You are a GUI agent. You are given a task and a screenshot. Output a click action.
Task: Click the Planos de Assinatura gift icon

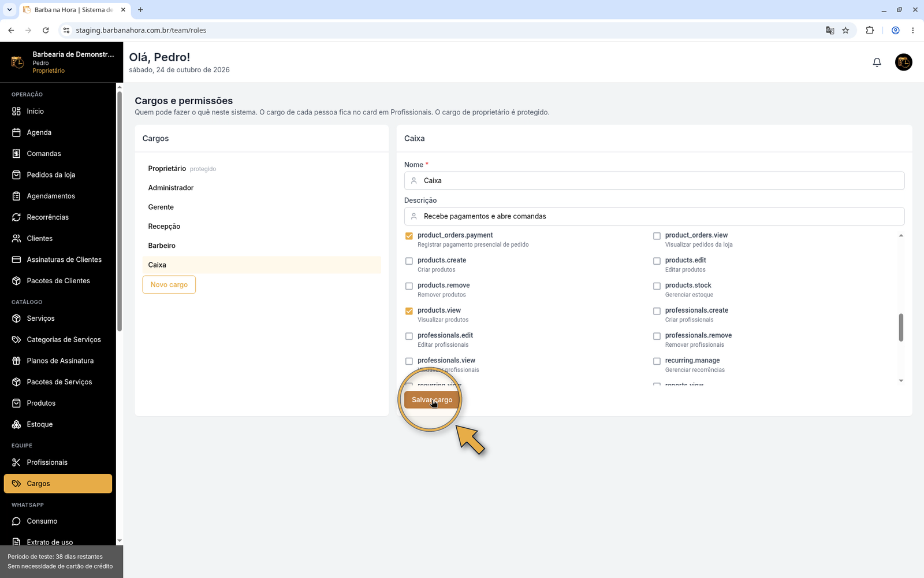16,361
